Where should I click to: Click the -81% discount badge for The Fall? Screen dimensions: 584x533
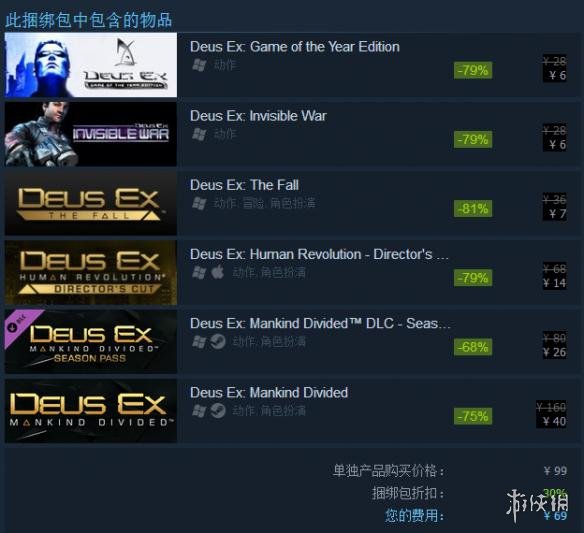click(473, 209)
